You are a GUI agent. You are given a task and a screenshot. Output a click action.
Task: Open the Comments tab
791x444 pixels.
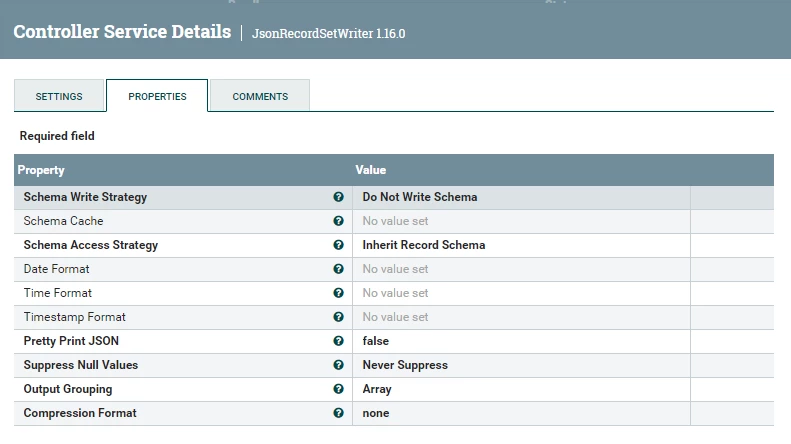[x=260, y=96]
